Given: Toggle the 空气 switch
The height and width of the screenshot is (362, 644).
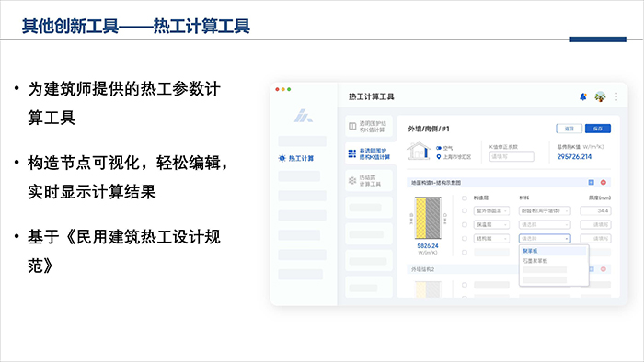Looking at the screenshot, I should coord(439,148).
